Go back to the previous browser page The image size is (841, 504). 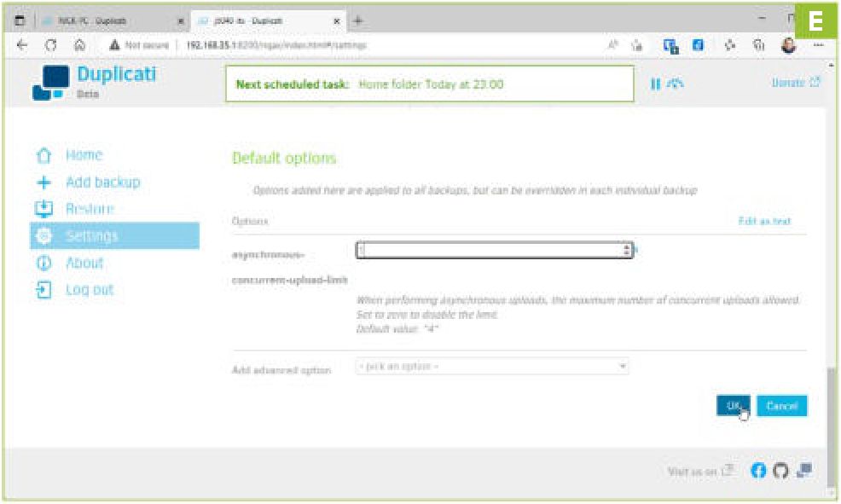[x=22, y=45]
